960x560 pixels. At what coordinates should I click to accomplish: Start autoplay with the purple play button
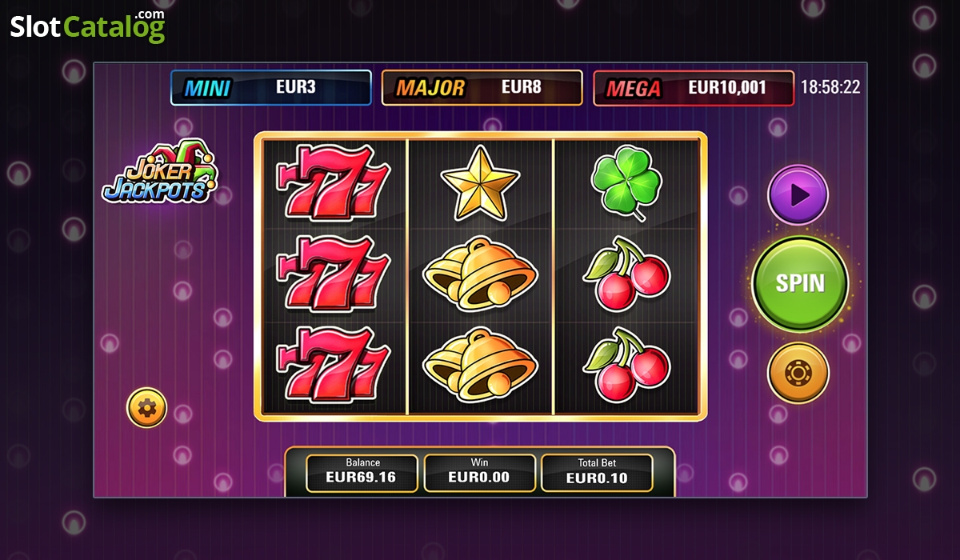(798, 194)
